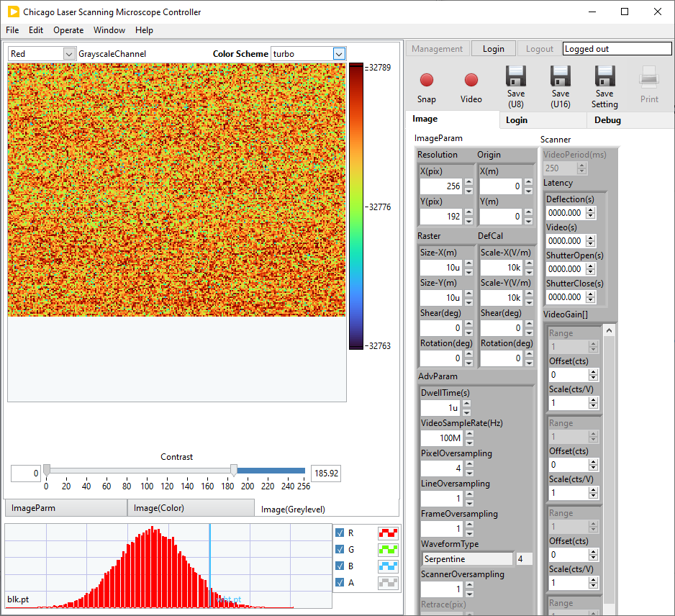This screenshot has height=616, width=675.
Task: Increment Raster Size-X(m) value
Action: tap(468, 263)
